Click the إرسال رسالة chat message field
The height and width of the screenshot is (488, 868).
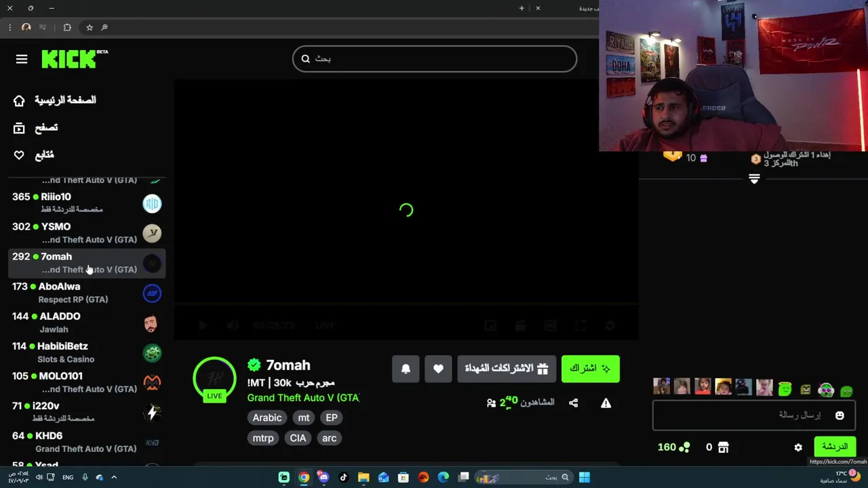pos(753,415)
